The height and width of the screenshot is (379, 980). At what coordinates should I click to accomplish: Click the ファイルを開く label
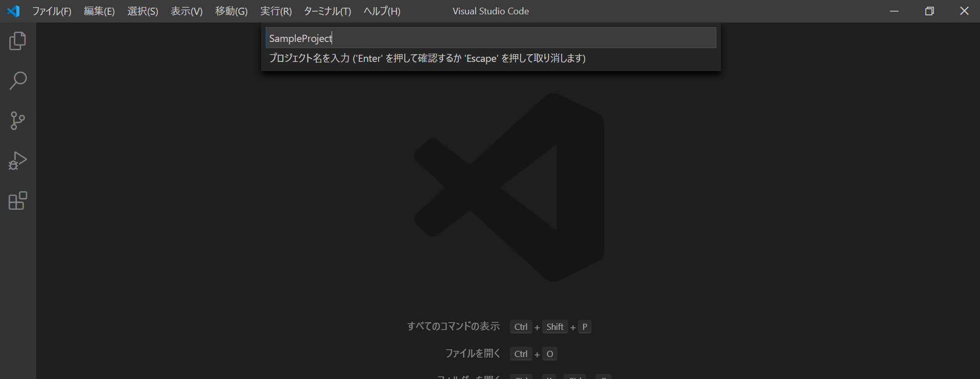pyautogui.click(x=473, y=353)
